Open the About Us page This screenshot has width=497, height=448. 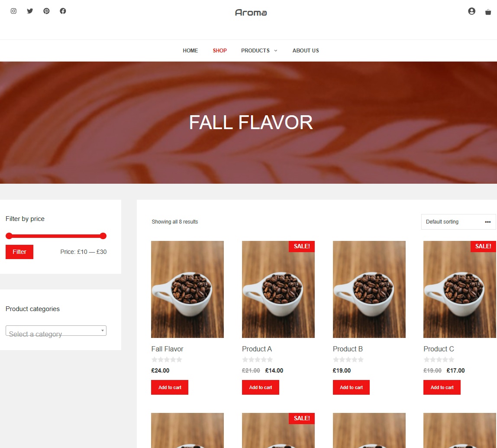[306, 51]
